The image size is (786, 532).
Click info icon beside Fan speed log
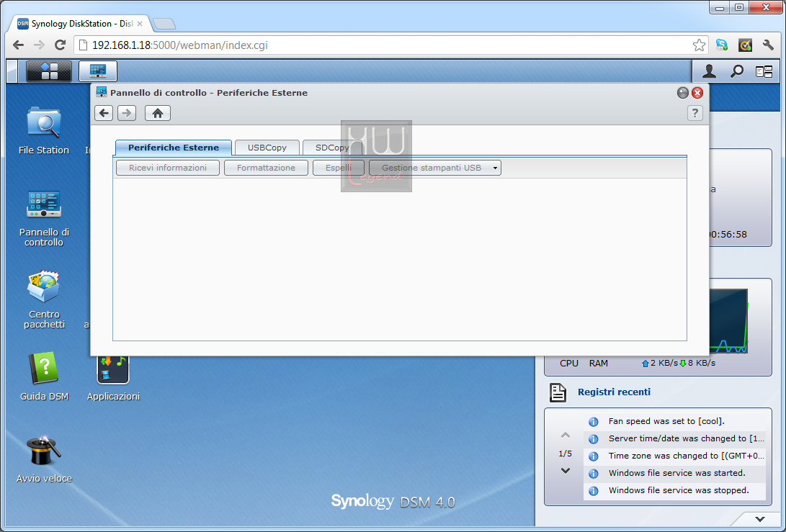point(593,422)
